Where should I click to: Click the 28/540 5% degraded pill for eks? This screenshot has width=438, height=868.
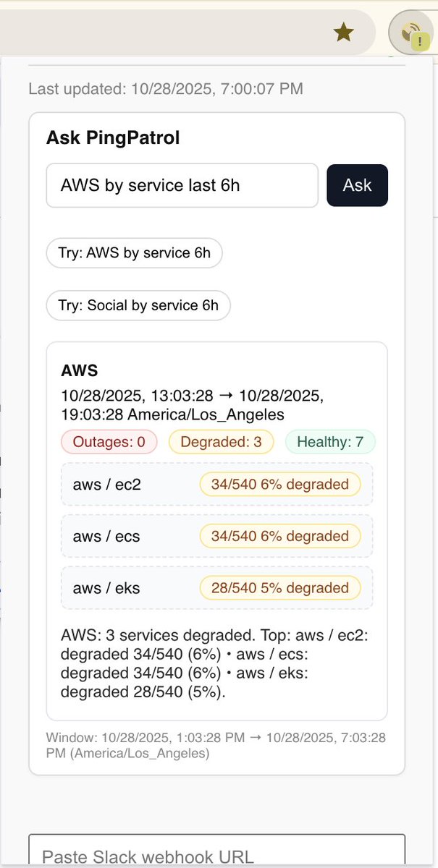coord(280,588)
